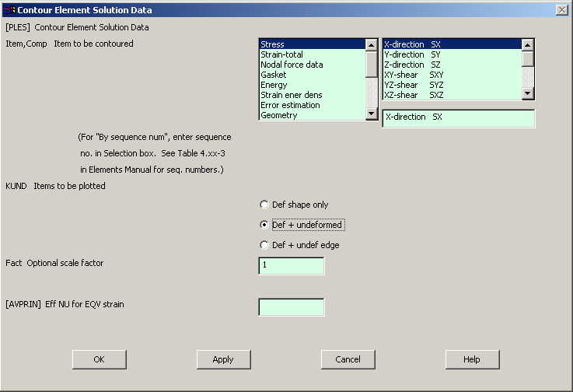573x392 pixels.
Task: Choose Z-direction SZ component
Action: (452, 65)
